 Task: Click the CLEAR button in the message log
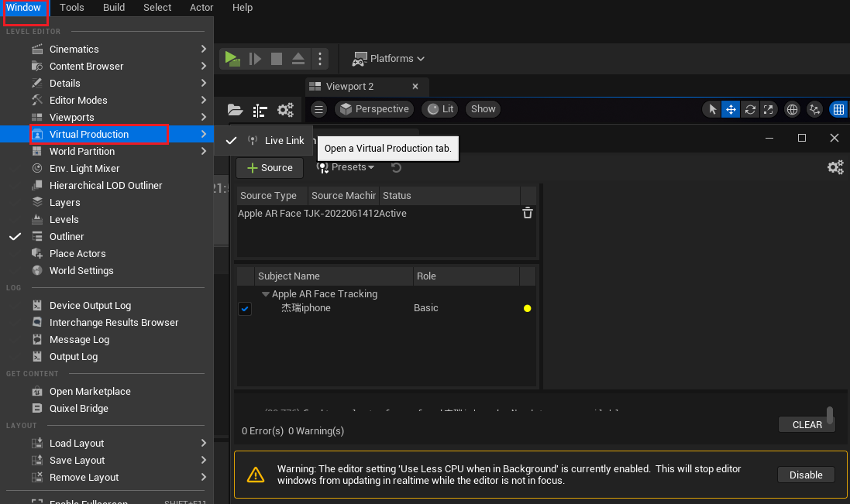coord(807,425)
